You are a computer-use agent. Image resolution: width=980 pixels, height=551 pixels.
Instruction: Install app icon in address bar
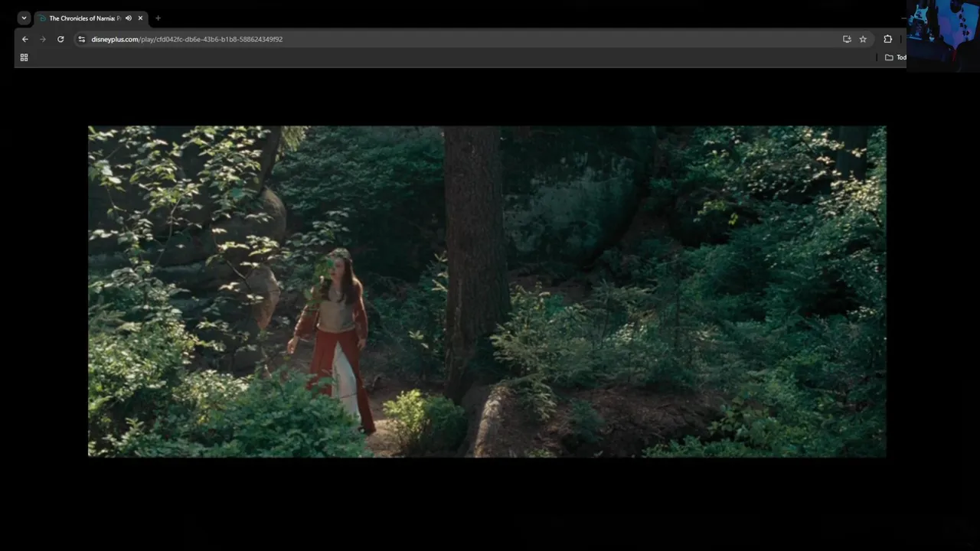click(847, 39)
